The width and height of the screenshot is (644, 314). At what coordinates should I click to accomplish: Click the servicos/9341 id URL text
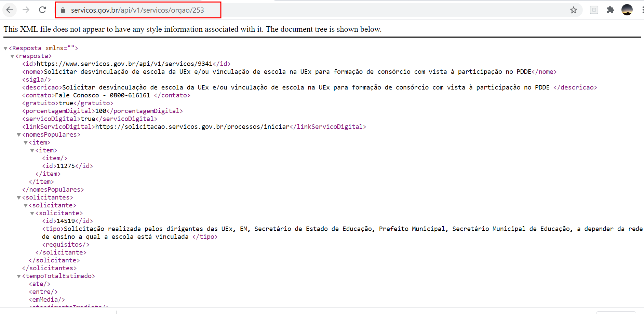pos(124,64)
